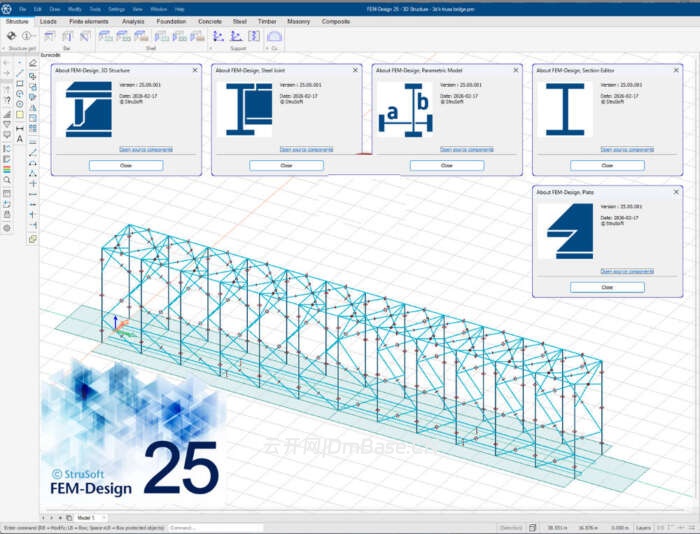
Task: Select the second plate tool in Shell group
Action: [x=123, y=36]
